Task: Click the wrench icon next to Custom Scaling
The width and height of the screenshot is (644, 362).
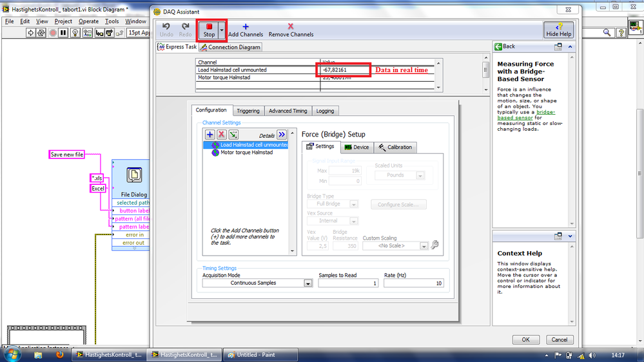Action: click(x=435, y=245)
